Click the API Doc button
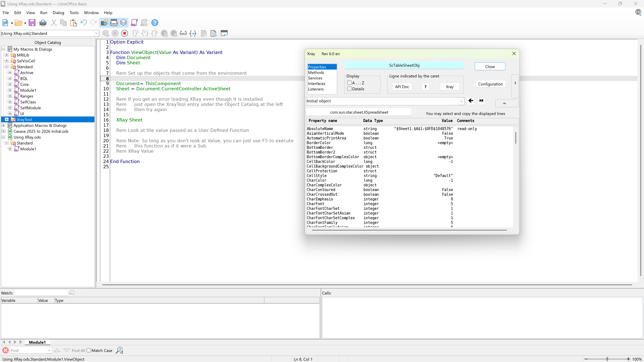644x362 pixels. (x=402, y=86)
